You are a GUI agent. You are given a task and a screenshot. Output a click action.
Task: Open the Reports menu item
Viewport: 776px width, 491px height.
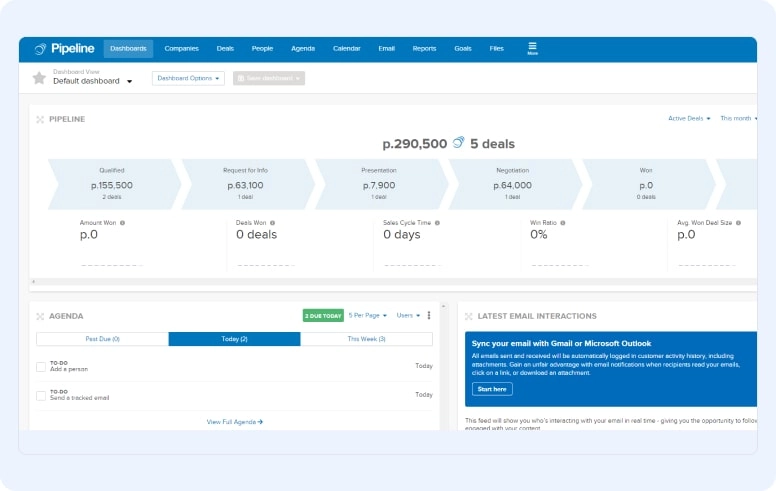click(424, 49)
